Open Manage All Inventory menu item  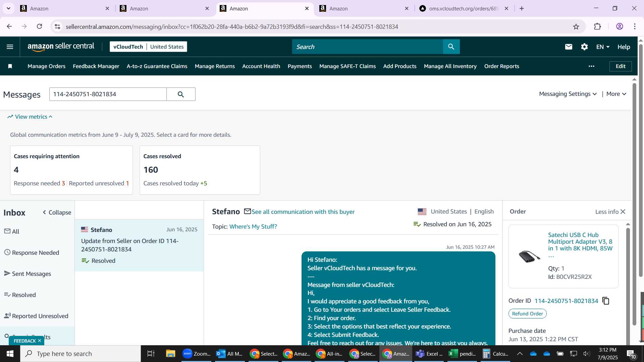pyautogui.click(x=450, y=66)
